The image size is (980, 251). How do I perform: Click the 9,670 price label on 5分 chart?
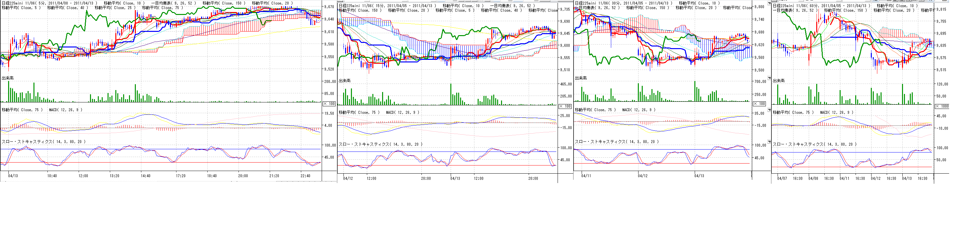(x=328, y=7)
